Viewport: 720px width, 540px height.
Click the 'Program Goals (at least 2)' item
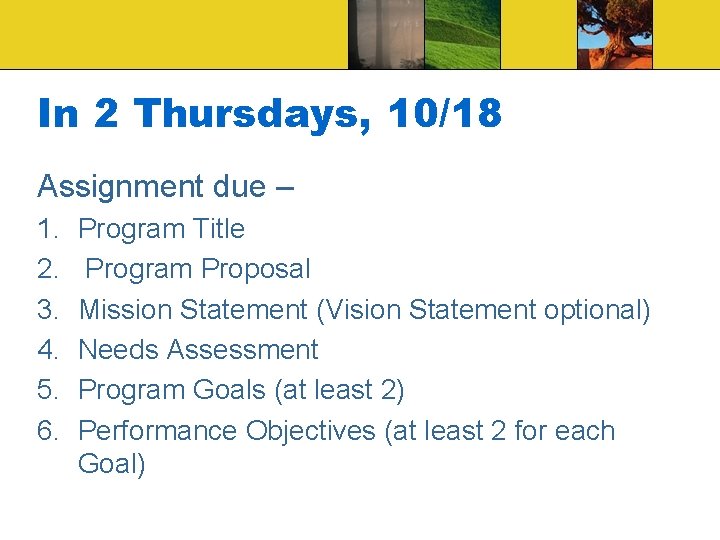click(241, 390)
